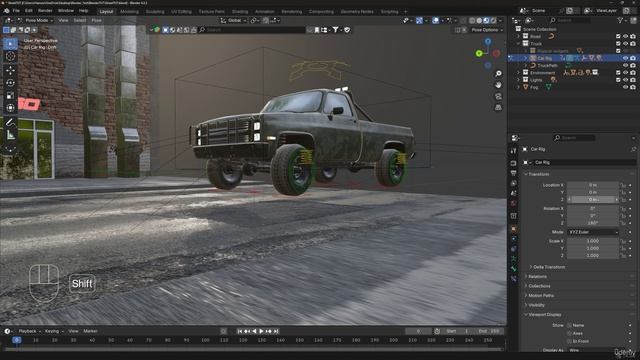Click the Blender logo menu icon
This screenshot has width=640, height=360.
point(7,11)
